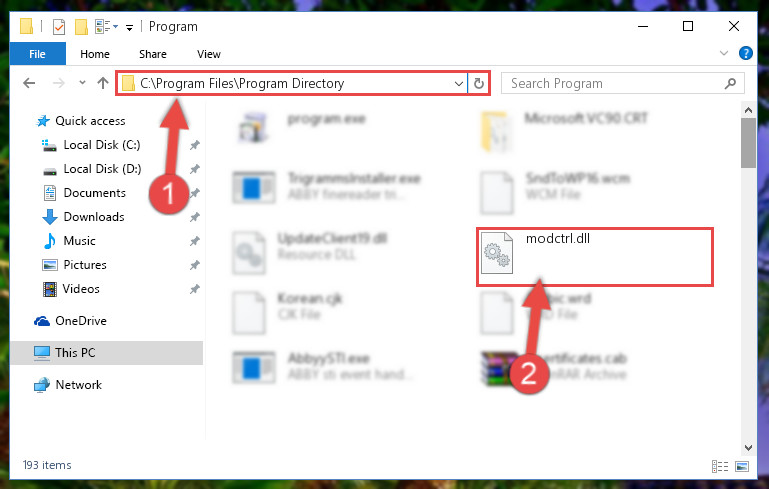Image resolution: width=769 pixels, height=489 pixels.
Task: Refresh the current folder view
Action: coord(479,83)
